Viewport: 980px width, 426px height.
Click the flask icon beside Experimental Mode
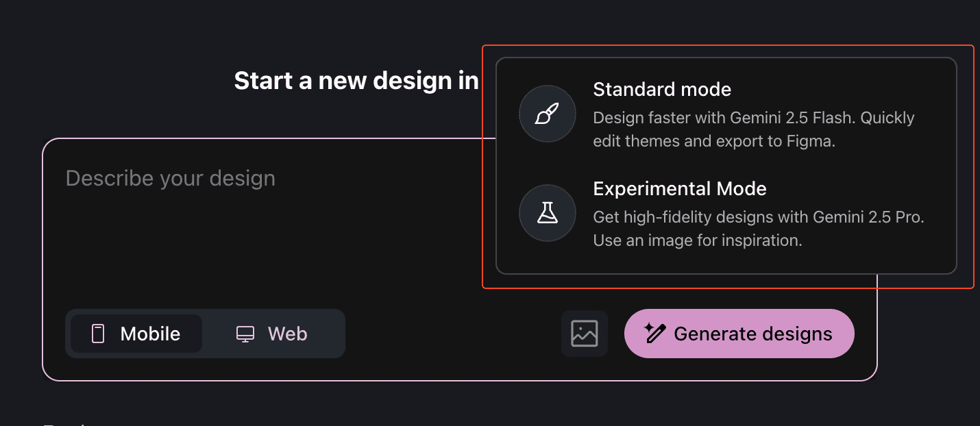547,213
